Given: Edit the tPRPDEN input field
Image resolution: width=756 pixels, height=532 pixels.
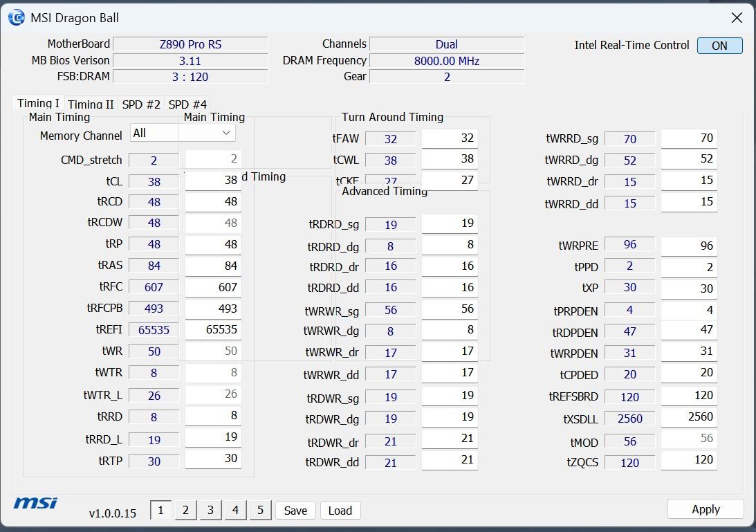Looking at the screenshot, I should pos(689,310).
